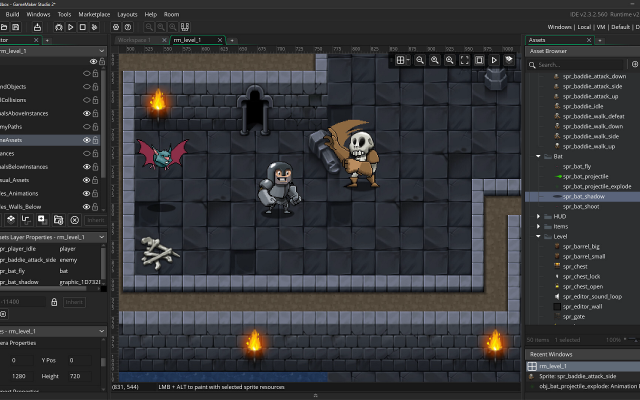Click zoom out icon in room canvas toolbar
This screenshot has width=640, height=400.
pos(420,60)
